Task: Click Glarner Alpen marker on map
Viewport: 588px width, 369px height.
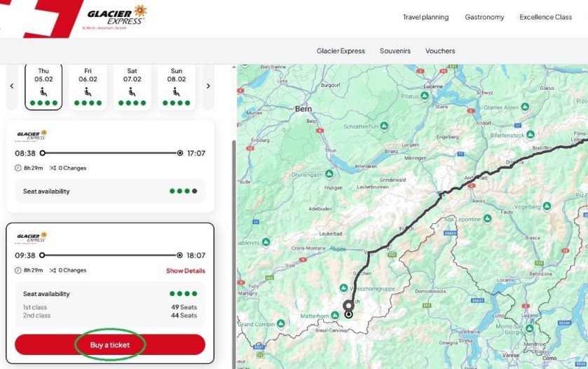Action: coord(525,107)
